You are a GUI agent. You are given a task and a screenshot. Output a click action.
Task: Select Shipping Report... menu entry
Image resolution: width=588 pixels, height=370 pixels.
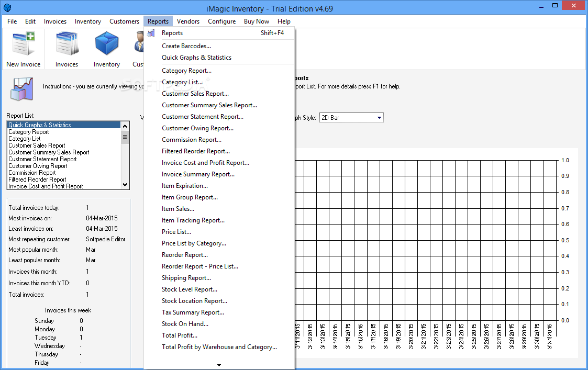219,278
